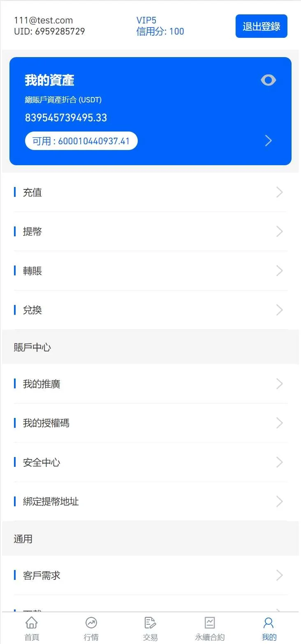Viewport: 301px width, 644px height.
Task: Open the 轉賬 transfer menu item
Action: click(x=32, y=271)
